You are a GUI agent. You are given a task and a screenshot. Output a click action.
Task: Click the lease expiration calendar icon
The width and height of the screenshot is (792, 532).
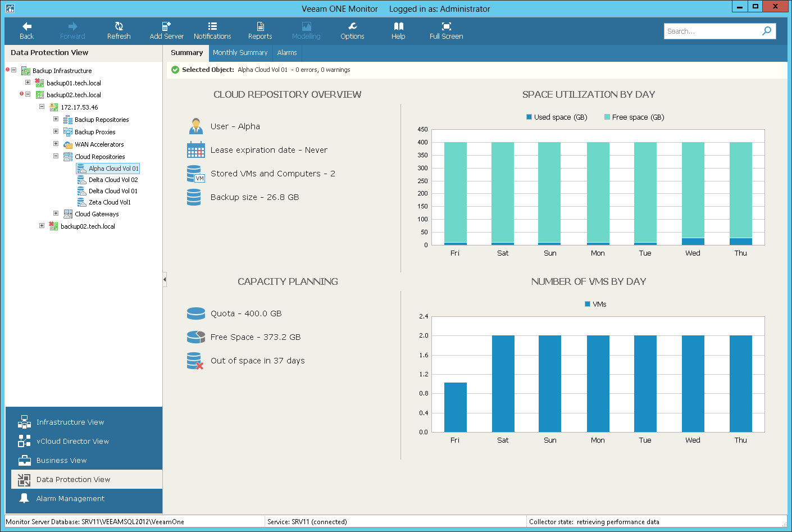[x=195, y=149]
